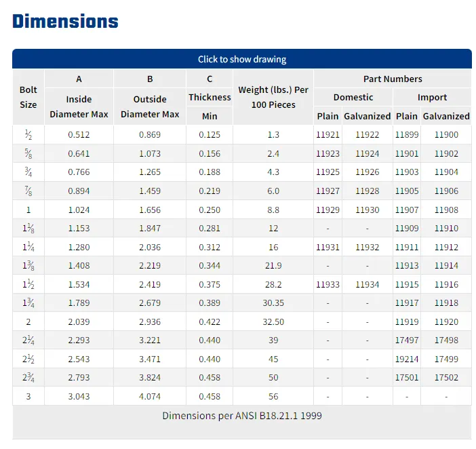Expand the 'Click to show drawing' bar

[242, 59]
